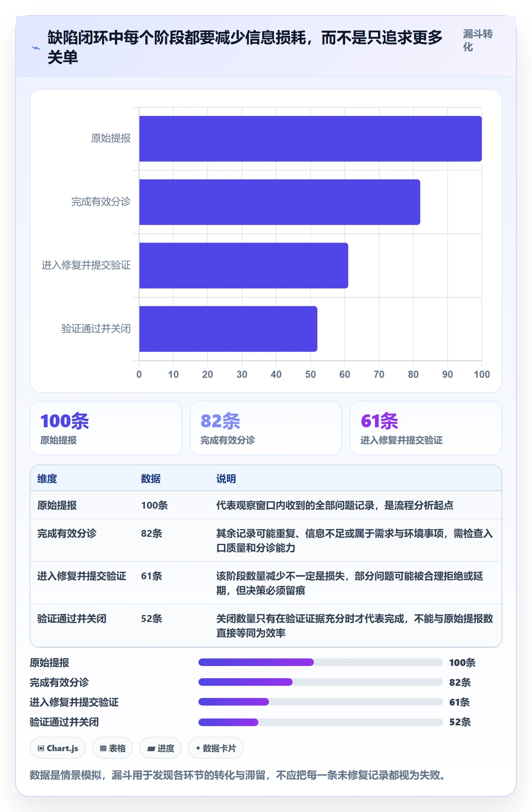Image resolution: width=532 pixels, height=812 pixels.
Task: Click the 进度 chip
Action: click(160, 748)
